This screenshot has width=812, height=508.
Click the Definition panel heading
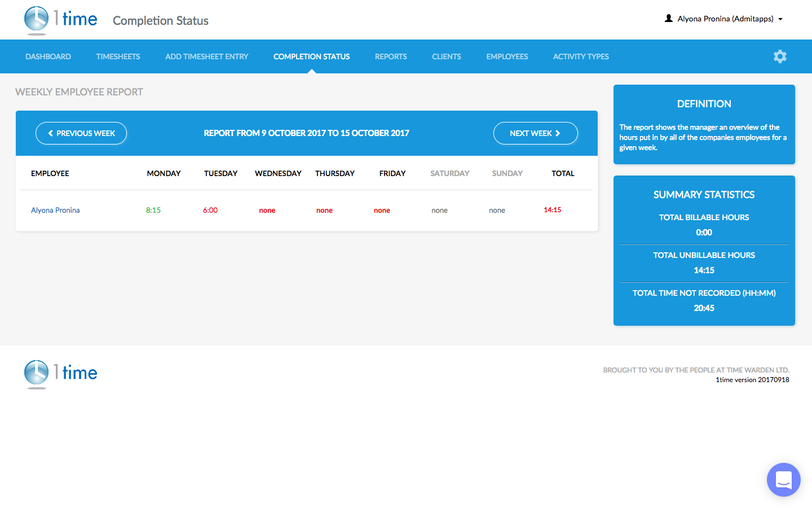(704, 104)
